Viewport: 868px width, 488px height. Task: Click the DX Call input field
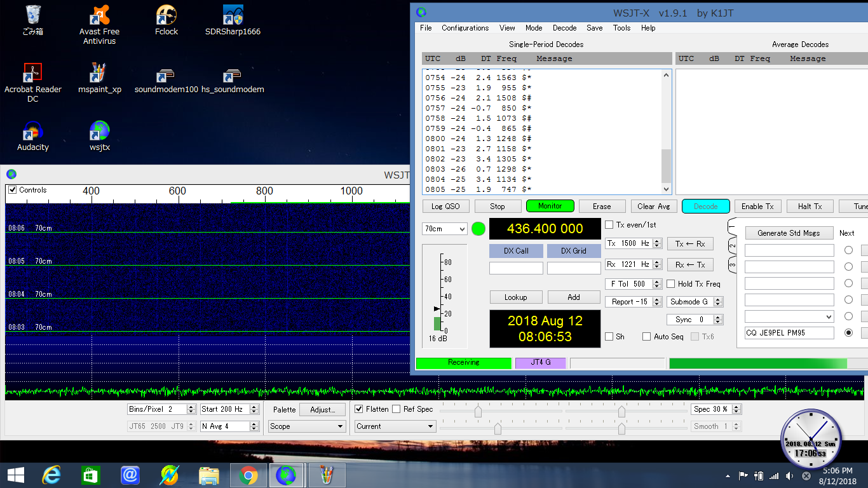click(516, 268)
